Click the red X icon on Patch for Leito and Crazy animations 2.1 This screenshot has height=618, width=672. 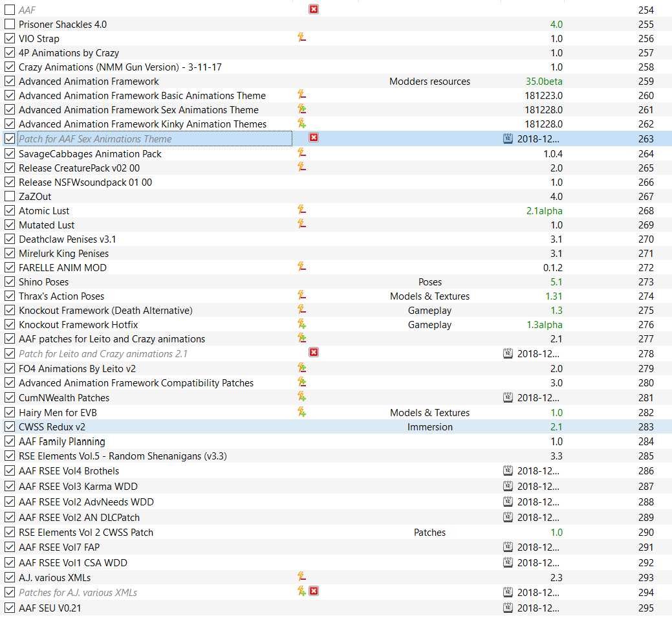314,352
